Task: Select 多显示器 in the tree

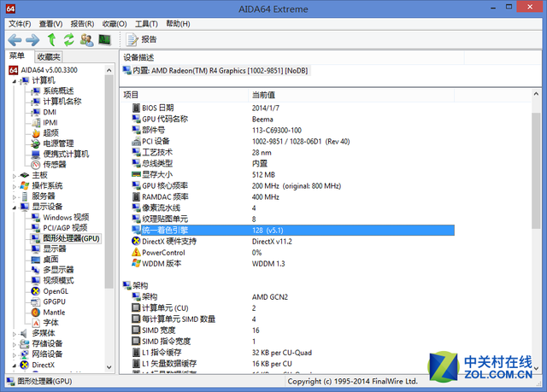Action: (x=58, y=270)
